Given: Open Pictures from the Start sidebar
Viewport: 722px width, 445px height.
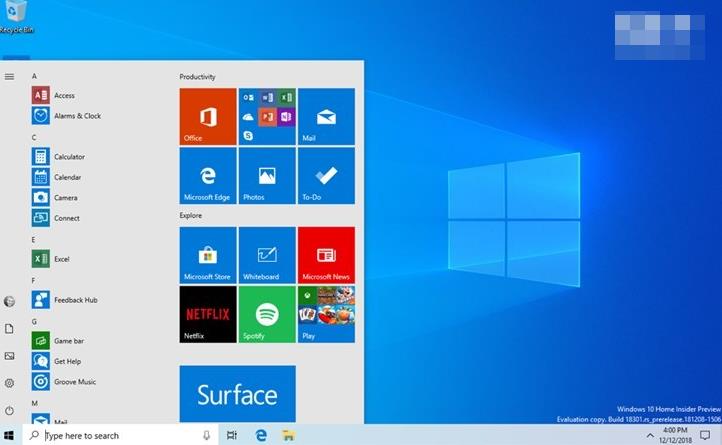Looking at the screenshot, I should pyautogui.click(x=9, y=356).
